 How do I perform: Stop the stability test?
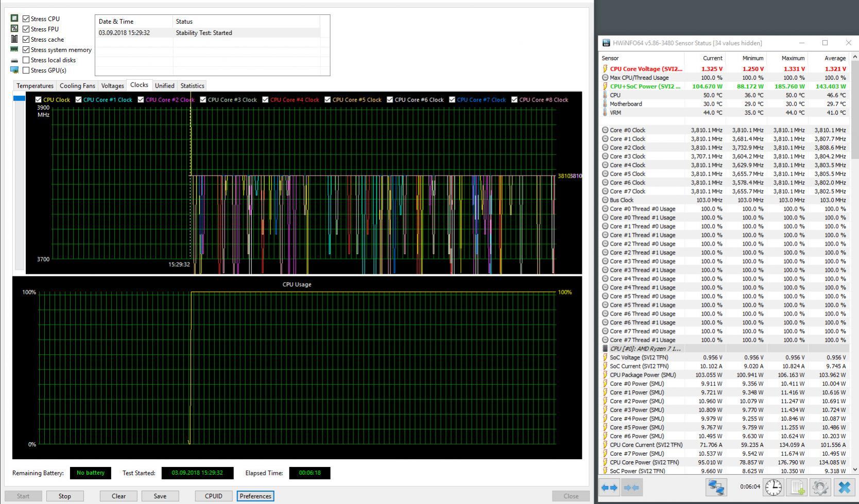pos(64,496)
